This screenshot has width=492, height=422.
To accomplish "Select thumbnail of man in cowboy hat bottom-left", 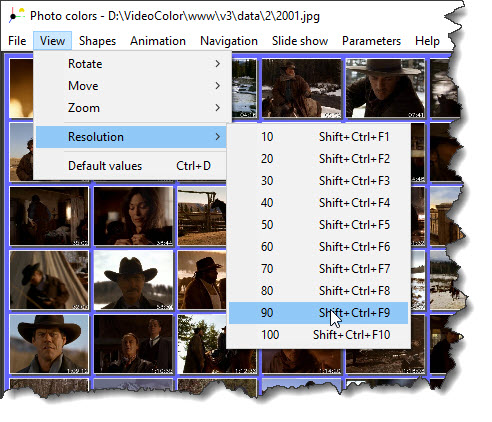I will click(x=49, y=344).
